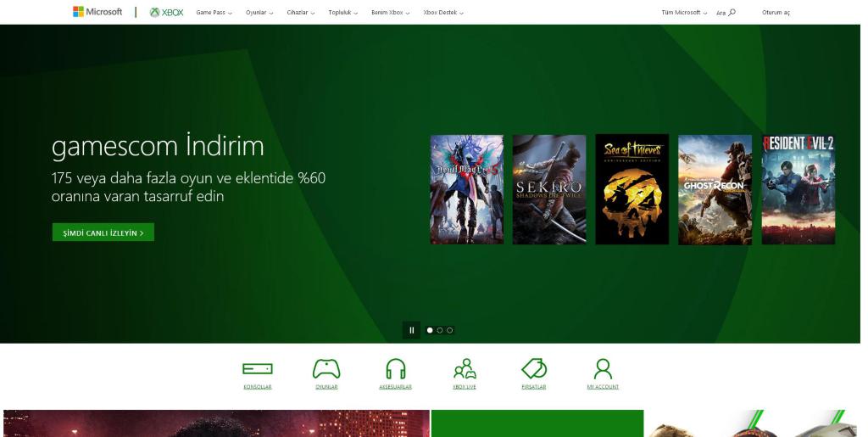Click the KONSOLLAR text link

click(x=258, y=387)
